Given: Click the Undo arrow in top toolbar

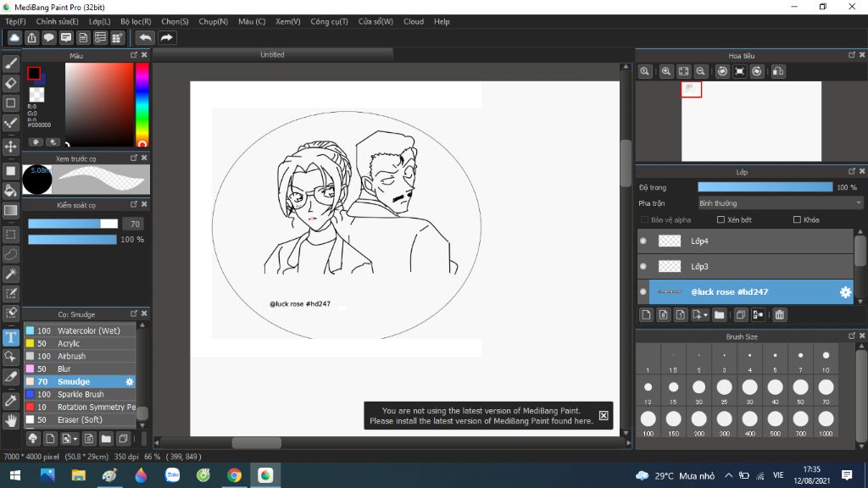Looking at the screenshot, I should click(x=145, y=37).
